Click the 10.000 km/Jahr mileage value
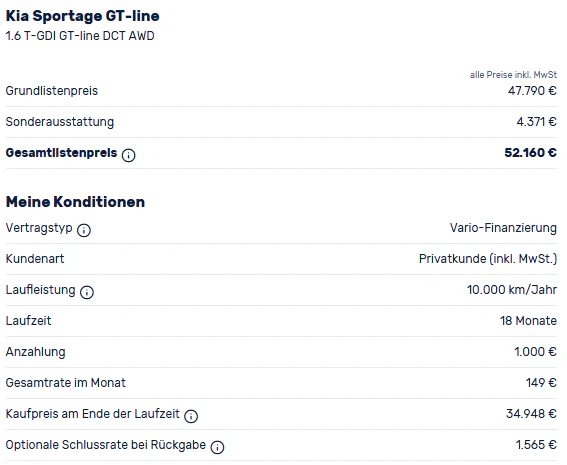This screenshot has height=465, width=567. click(x=512, y=290)
